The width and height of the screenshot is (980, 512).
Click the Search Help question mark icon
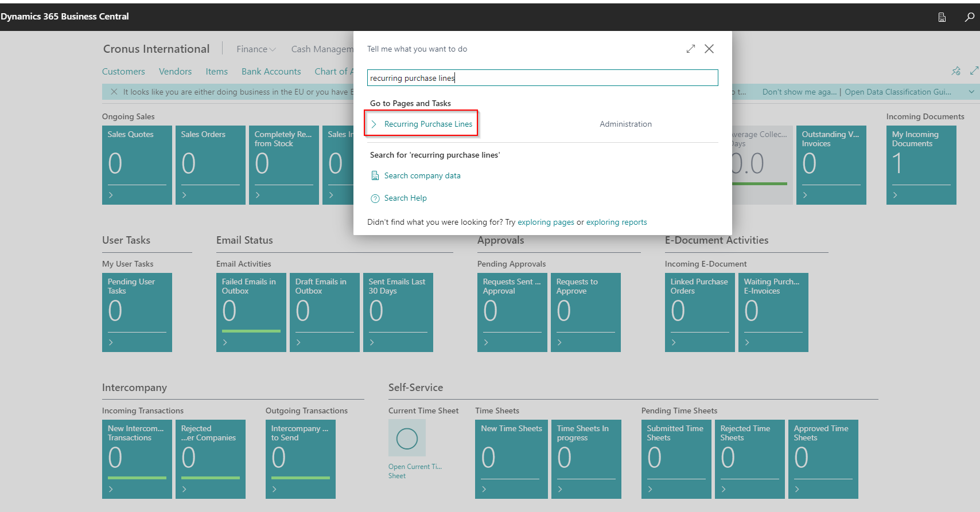click(x=375, y=198)
